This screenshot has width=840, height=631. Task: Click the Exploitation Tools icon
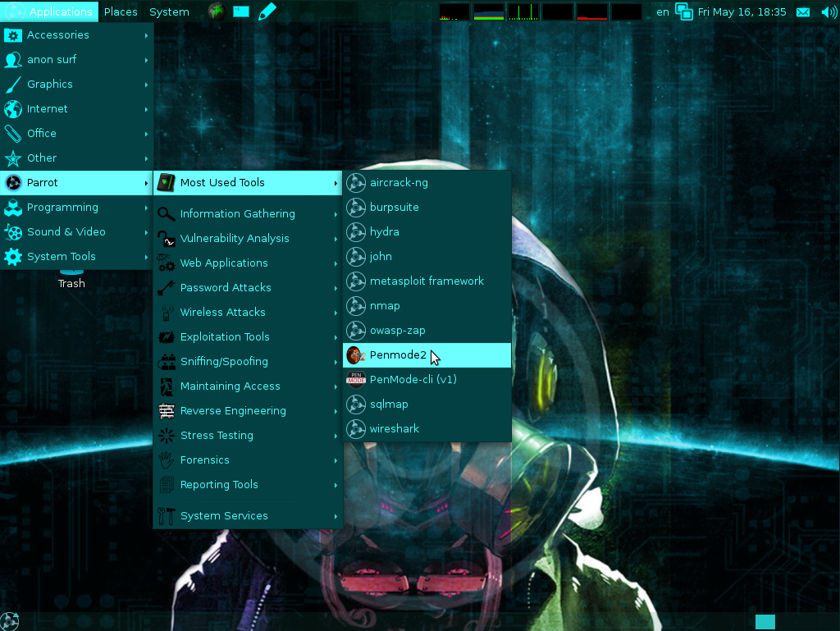point(166,337)
